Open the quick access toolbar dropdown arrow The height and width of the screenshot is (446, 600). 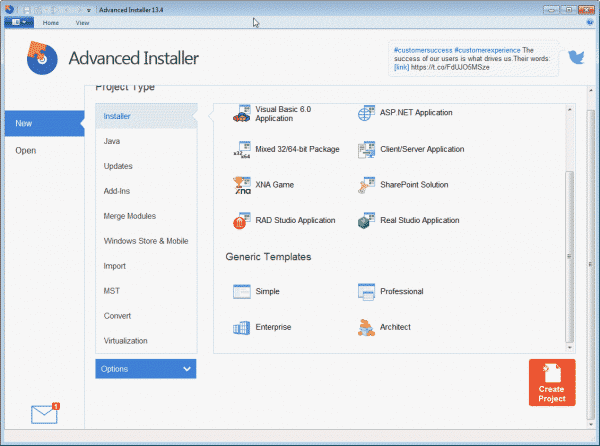[89, 9]
